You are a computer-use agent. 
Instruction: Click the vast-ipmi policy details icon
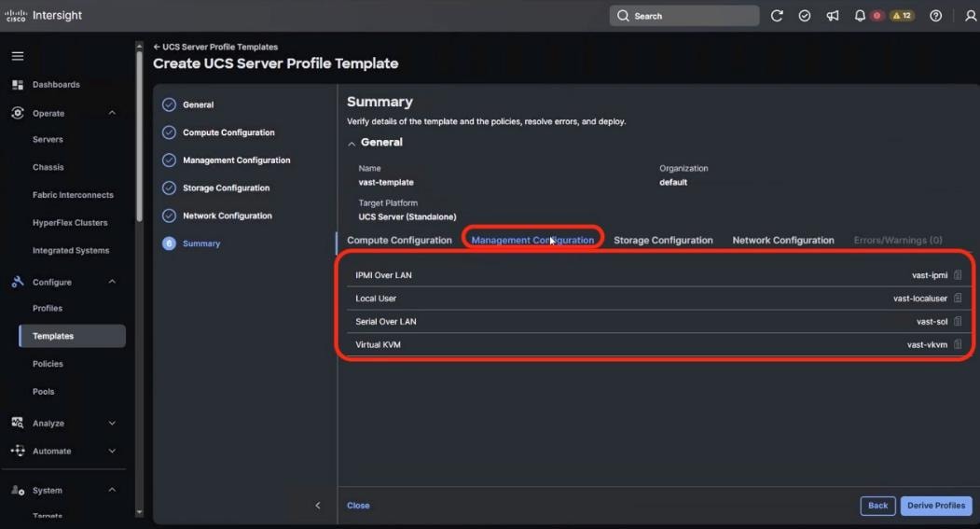tap(958, 275)
